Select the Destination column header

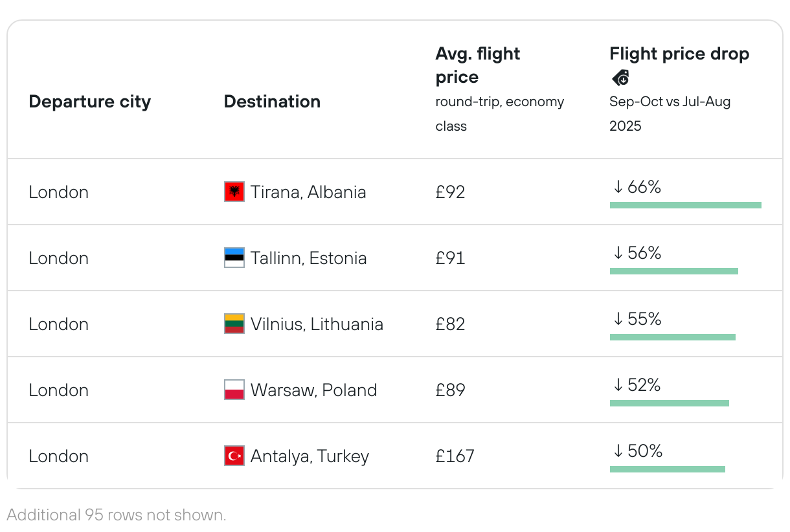coord(272,102)
